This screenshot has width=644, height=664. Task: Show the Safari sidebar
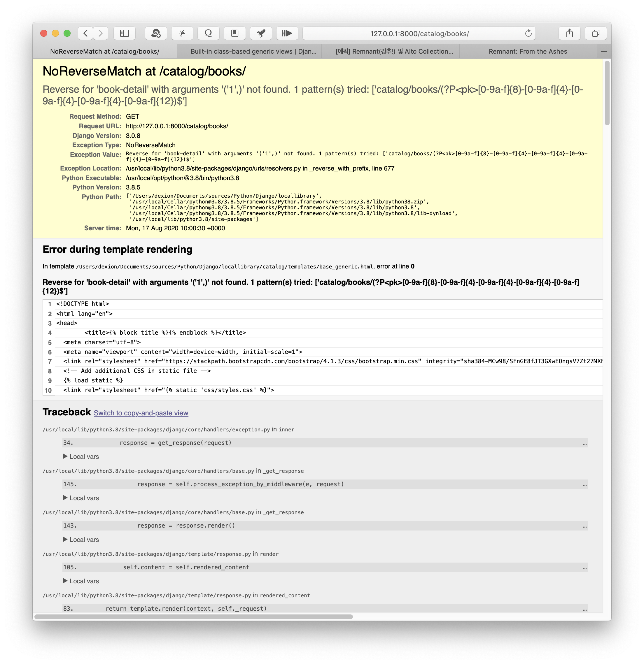click(x=124, y=33)
